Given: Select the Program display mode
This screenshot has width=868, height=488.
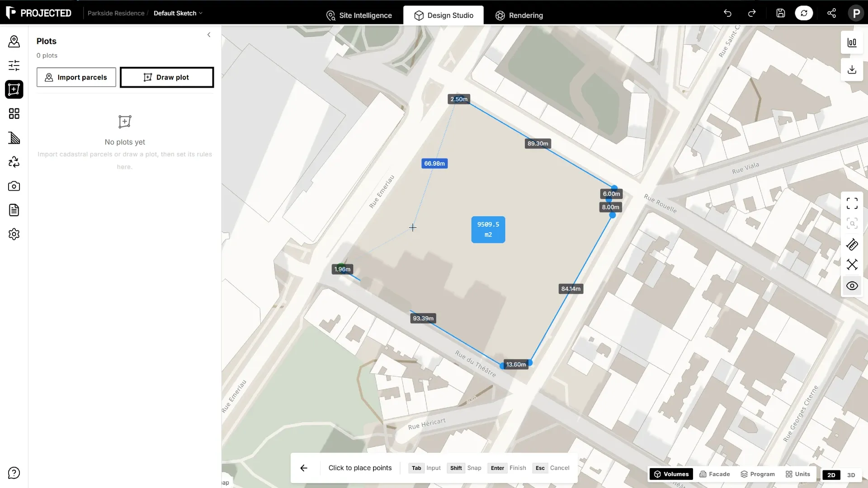Looking at the screenshot, I should pyautogui.click(x=758, y=474).
